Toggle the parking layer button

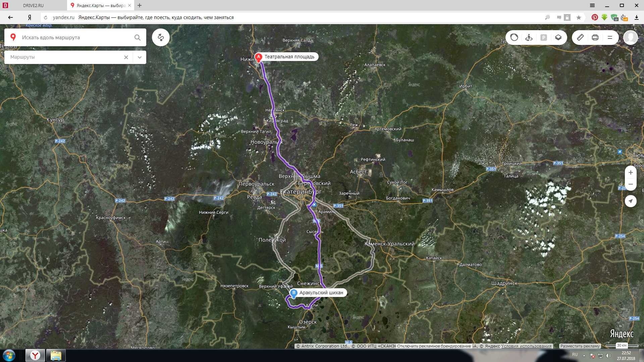point(544,38)
